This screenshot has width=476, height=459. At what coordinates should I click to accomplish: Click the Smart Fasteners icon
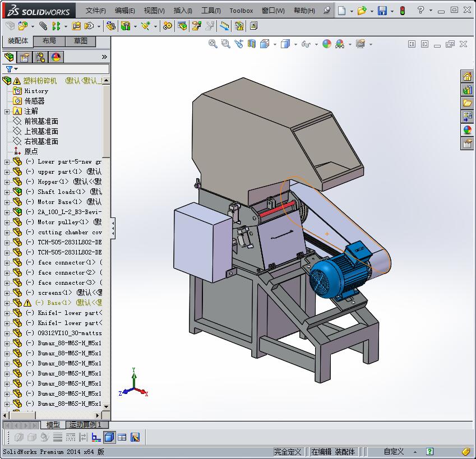click(x=76, y=26)
